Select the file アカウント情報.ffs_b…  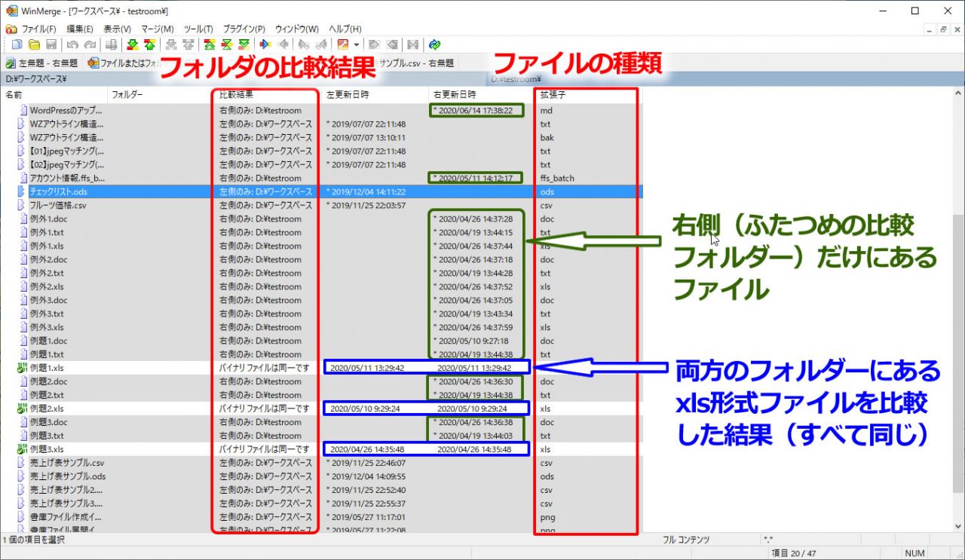point(67,178)
